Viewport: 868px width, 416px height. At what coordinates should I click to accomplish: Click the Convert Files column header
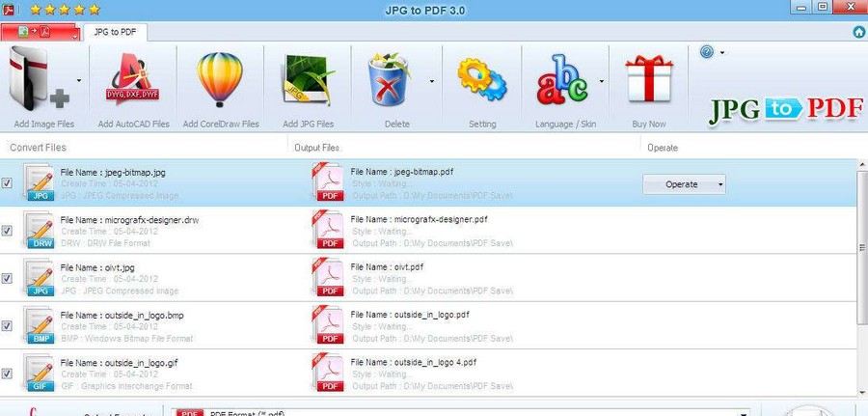click(x=39, y=148)
